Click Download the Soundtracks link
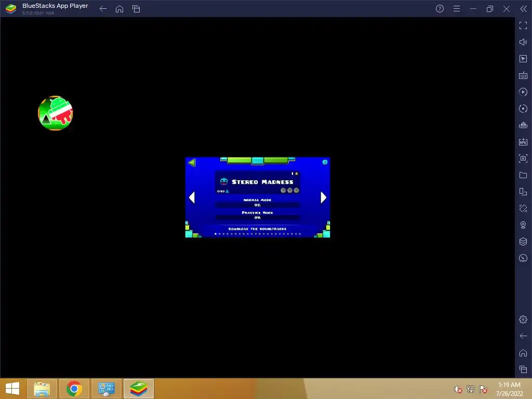This screenshot has height=399, width=532. pos(258,229)
